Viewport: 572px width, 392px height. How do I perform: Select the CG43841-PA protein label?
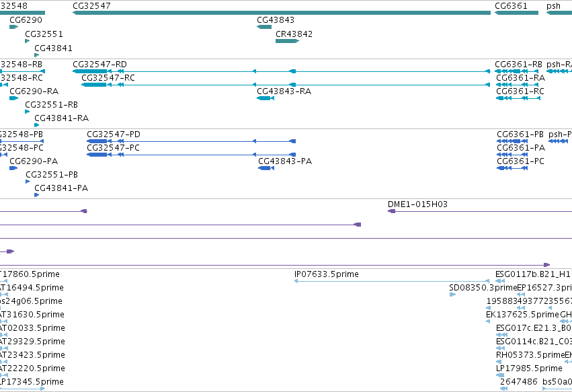pos(61,188)
